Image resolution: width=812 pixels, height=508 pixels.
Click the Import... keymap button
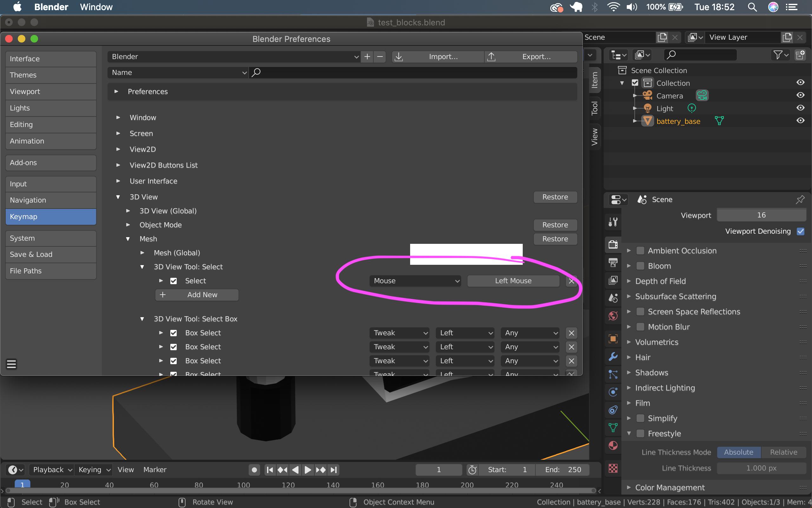(x=438, y=57)
